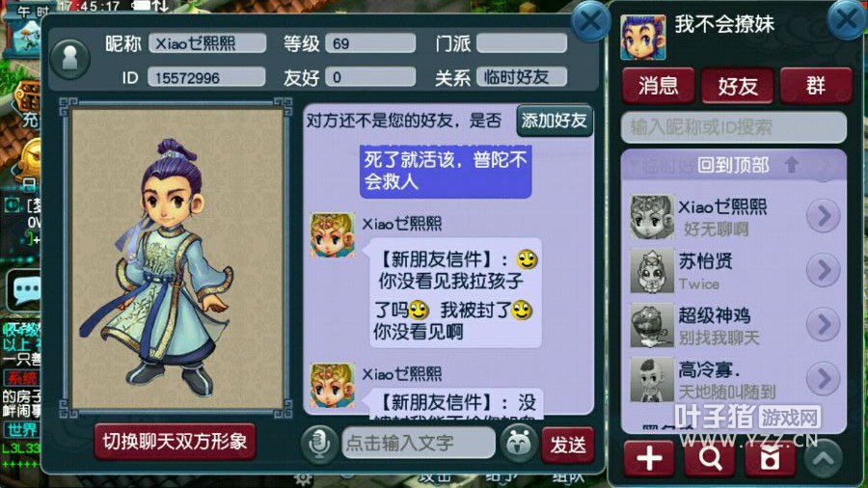This screenshot has width=868, height=488.
Task: Open the emoji picker face icon
Action: tap(519, 443)
